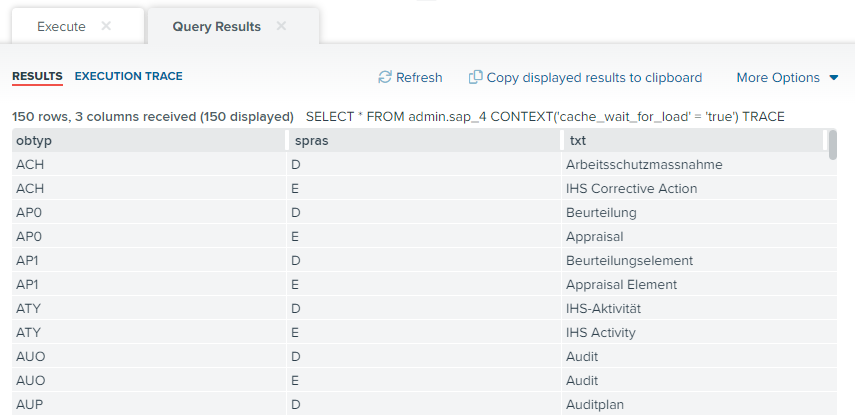Click the txt column header
855x416 pixels.
[x=694, y=141]
